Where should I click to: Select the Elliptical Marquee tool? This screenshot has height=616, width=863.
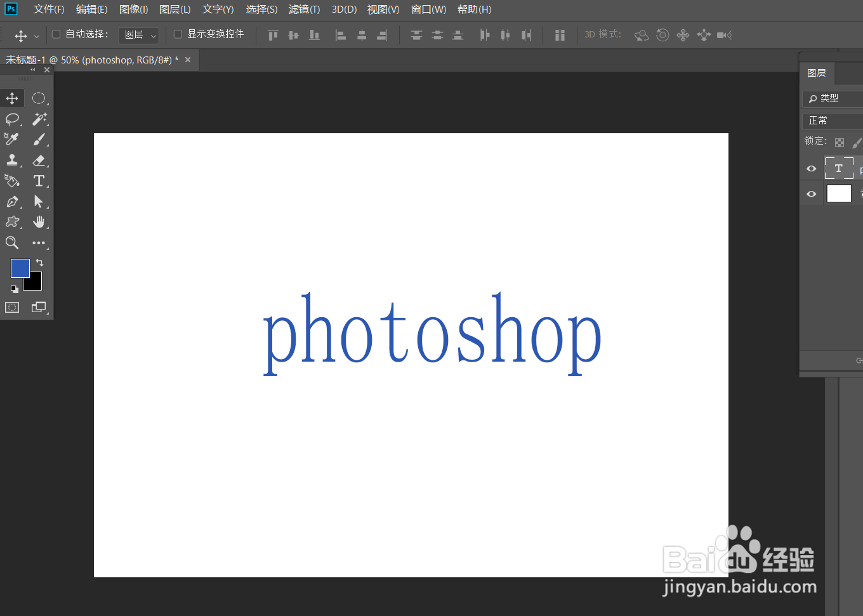coord(39,98)
